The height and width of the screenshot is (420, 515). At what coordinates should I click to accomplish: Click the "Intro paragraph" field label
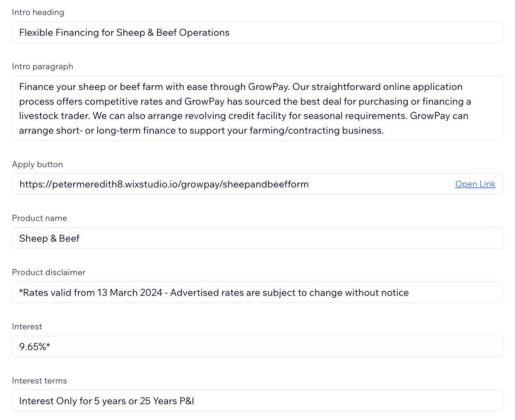click(43, 67)
